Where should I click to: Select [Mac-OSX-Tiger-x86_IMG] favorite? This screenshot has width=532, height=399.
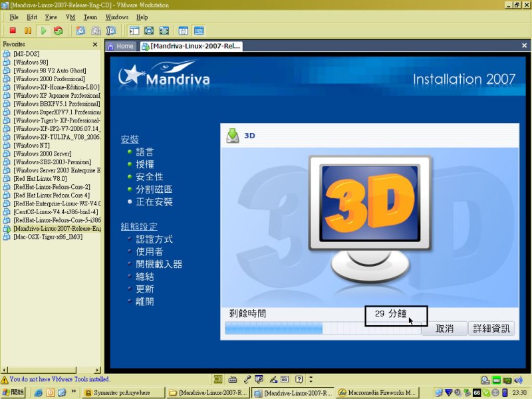pos(48,237)
